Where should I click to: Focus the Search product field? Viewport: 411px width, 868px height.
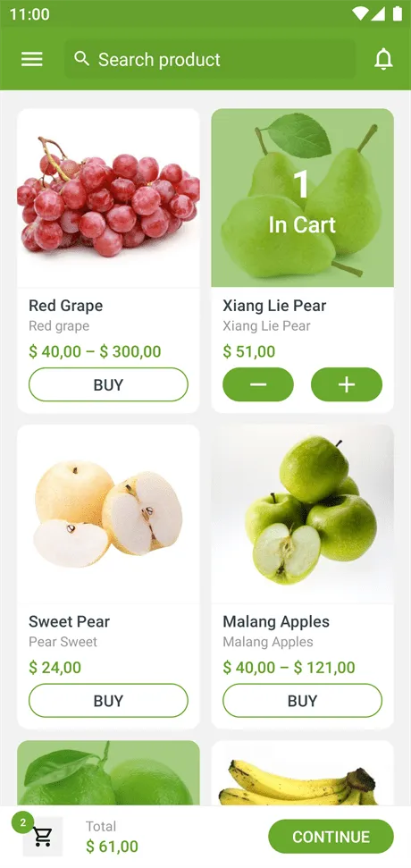210,59
